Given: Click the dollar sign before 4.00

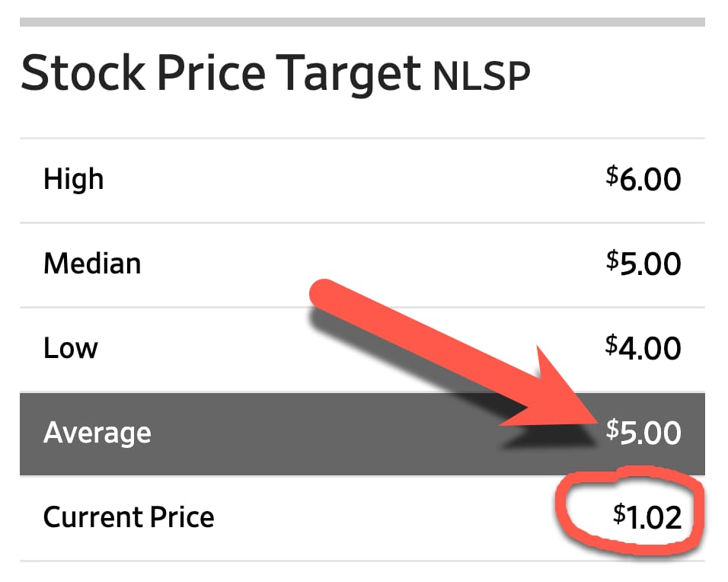Looking at the screenshot, I should [x=611, y=344].
